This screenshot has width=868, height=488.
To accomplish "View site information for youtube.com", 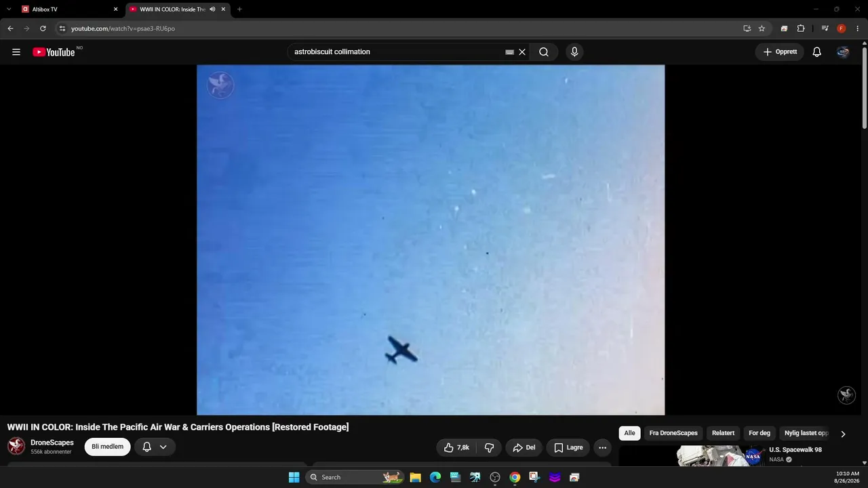I will [x=62, y=28].
